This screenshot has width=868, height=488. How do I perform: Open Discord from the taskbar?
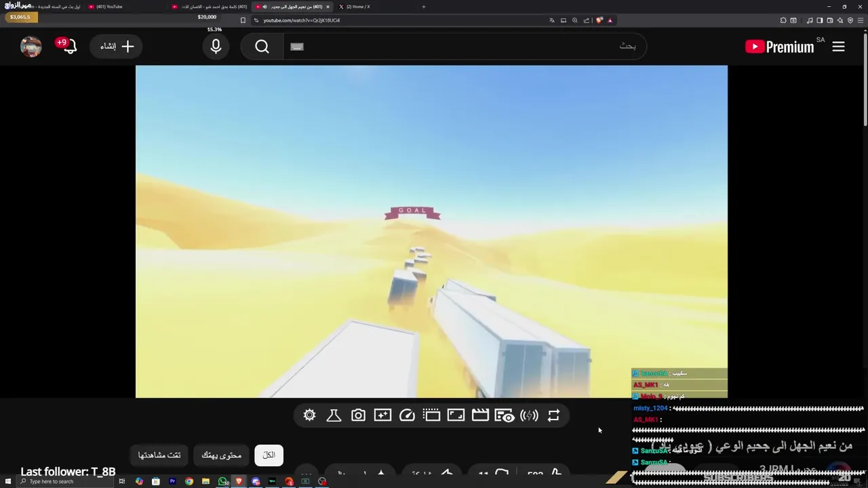pos(256,481)
